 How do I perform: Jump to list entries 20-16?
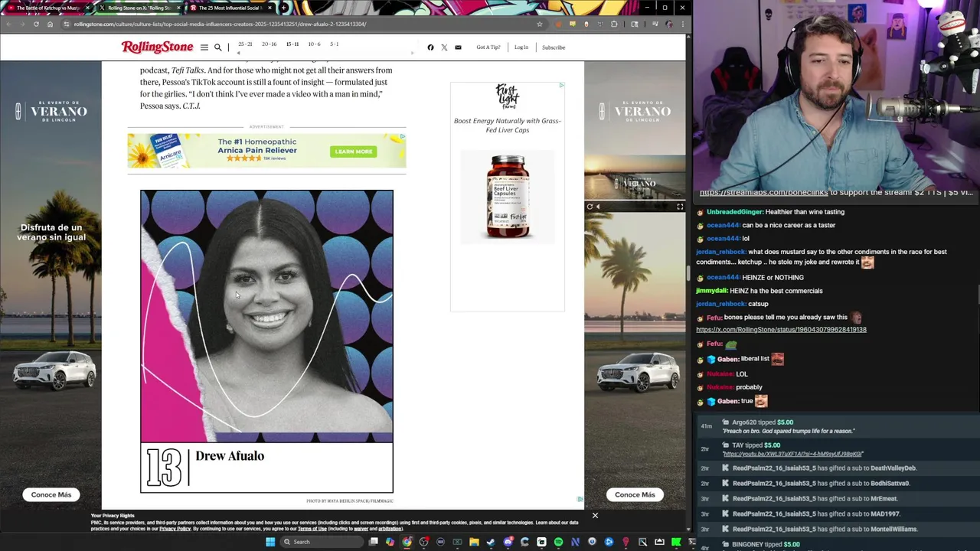[269, 44]
